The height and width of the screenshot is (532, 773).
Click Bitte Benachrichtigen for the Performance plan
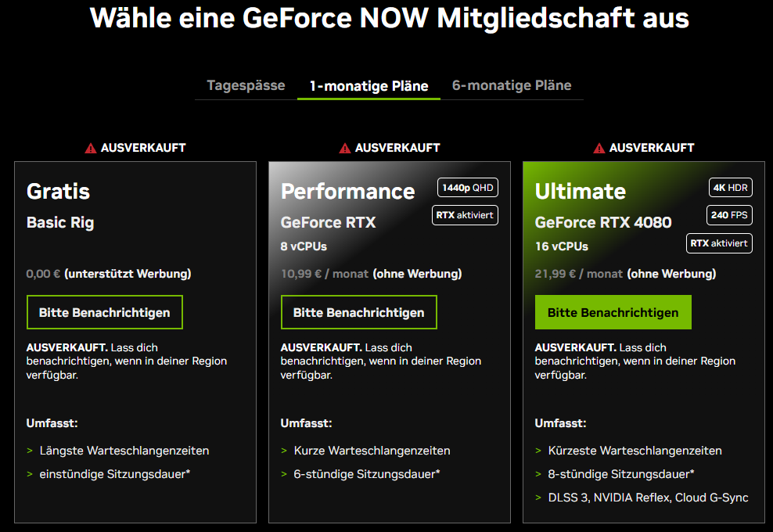click(x=359, y=312)
